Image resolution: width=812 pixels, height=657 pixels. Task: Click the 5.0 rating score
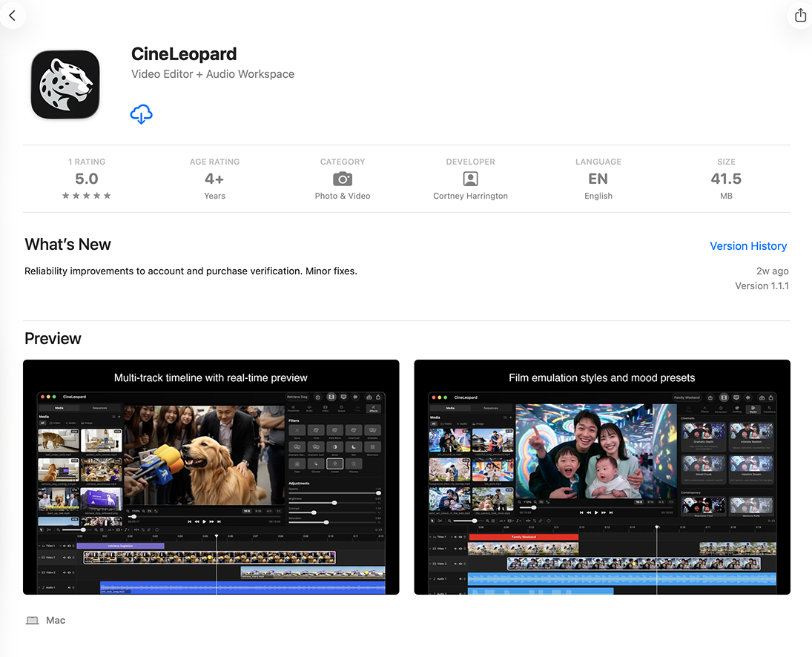pos(87,179)
